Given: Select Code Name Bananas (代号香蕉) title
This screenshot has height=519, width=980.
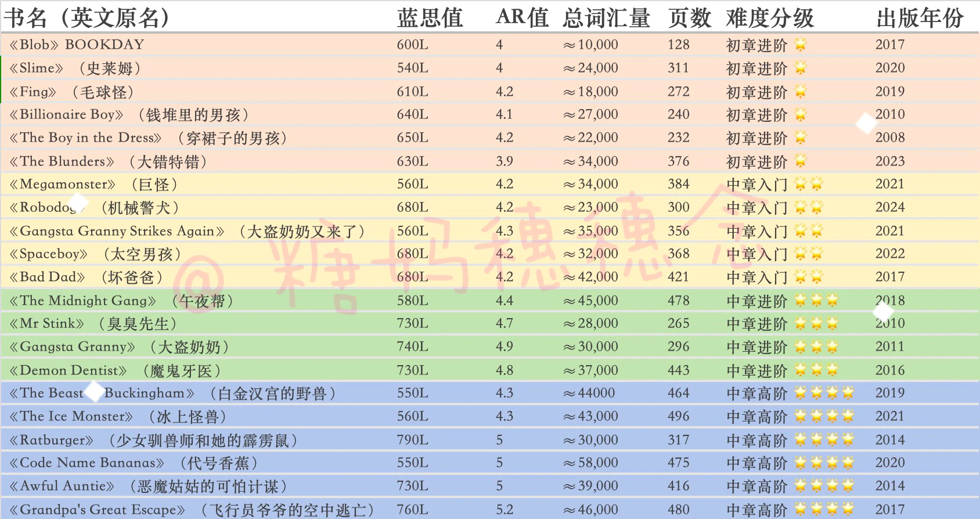Looking at the screenshot, I should click(133, 463).
